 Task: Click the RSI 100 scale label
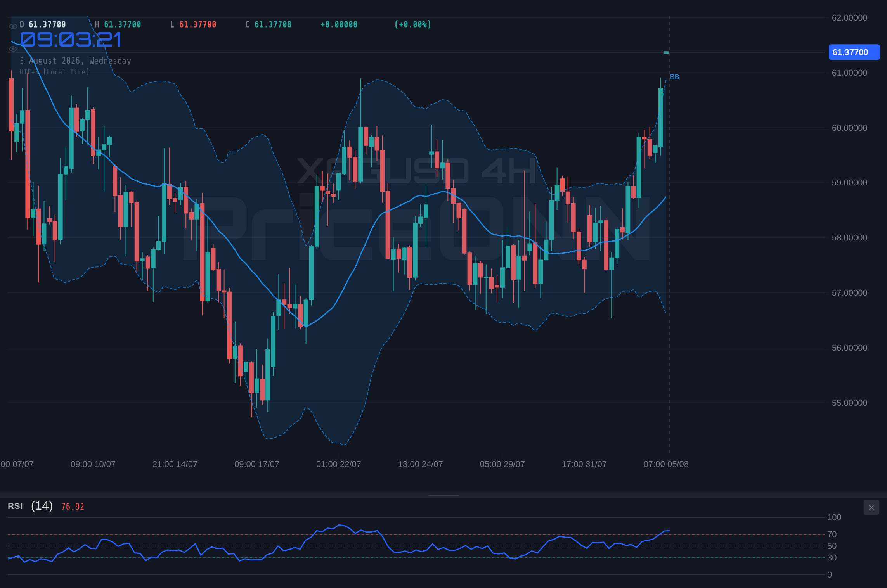pos(834,517)
